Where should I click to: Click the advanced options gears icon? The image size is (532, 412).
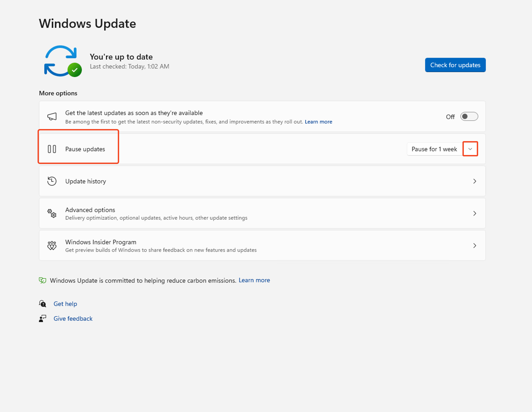(x=52, y=213)
